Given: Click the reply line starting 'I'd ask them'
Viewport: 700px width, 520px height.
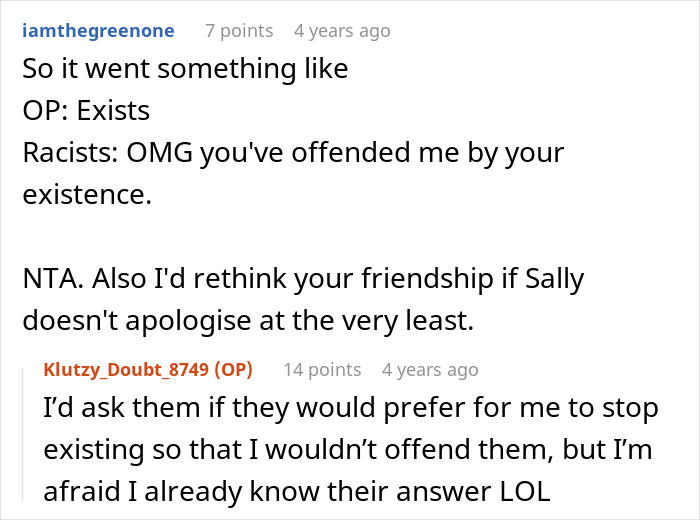Looking at the screenshot, I should click(351, 408).
